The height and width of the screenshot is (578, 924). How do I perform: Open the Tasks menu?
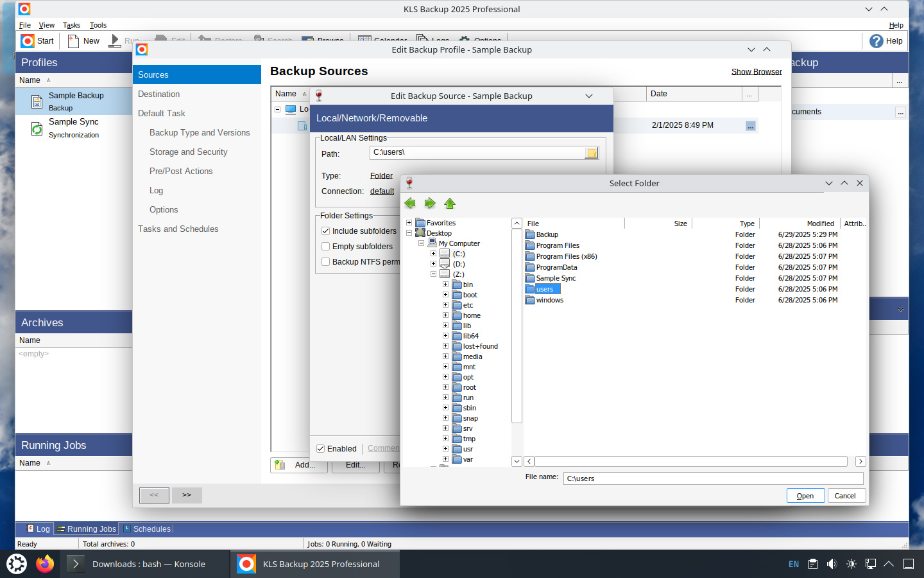pos(71,25)
